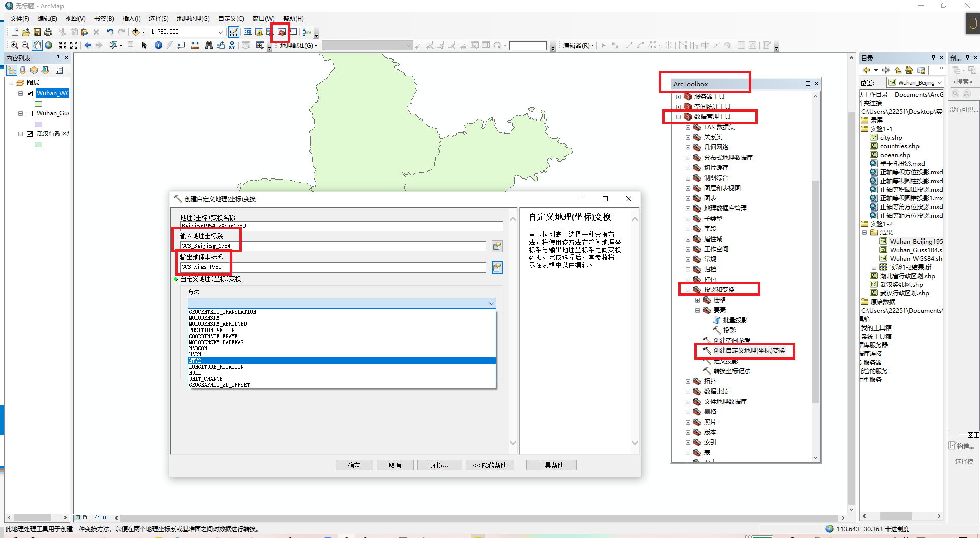Screen dimensions: 980x538
Task: Click the Full Extent globe icon
Action: [49, 45]
